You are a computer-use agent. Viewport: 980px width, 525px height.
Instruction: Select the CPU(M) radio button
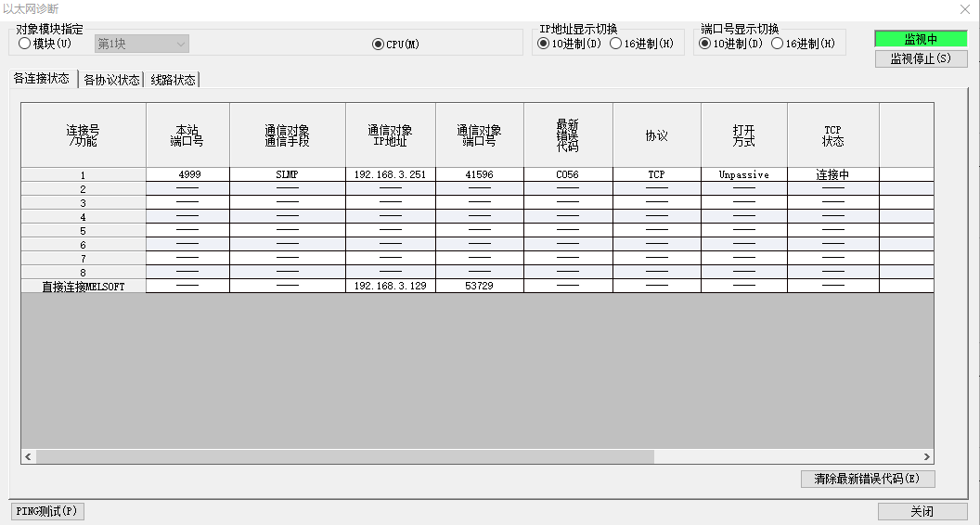click(x=378, y=45)
